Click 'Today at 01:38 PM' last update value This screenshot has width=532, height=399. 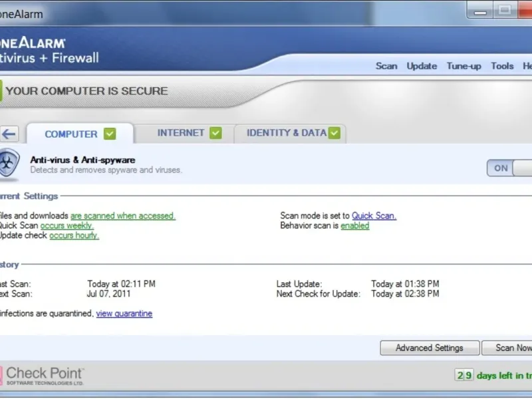tap(405, 284)
